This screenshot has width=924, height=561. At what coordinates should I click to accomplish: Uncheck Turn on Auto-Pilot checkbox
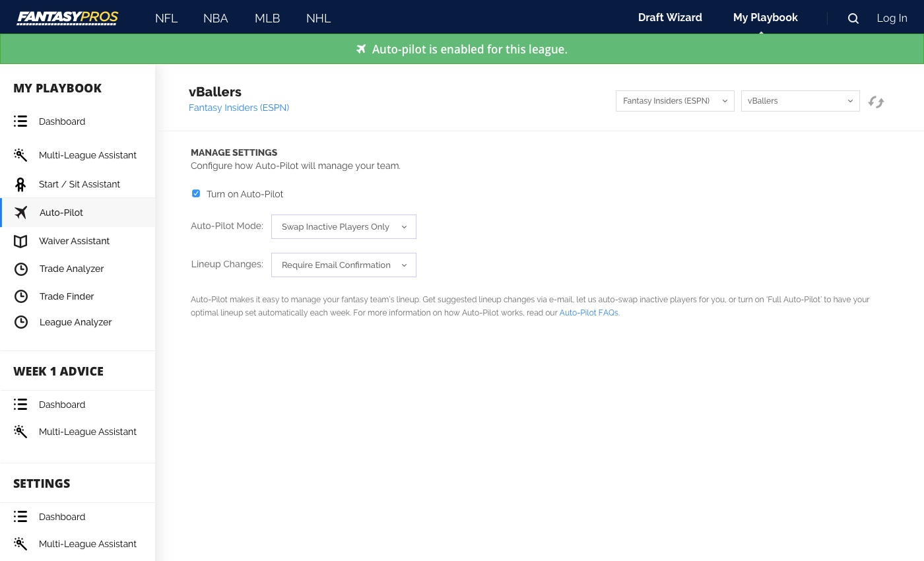click(x=196, y=193)
